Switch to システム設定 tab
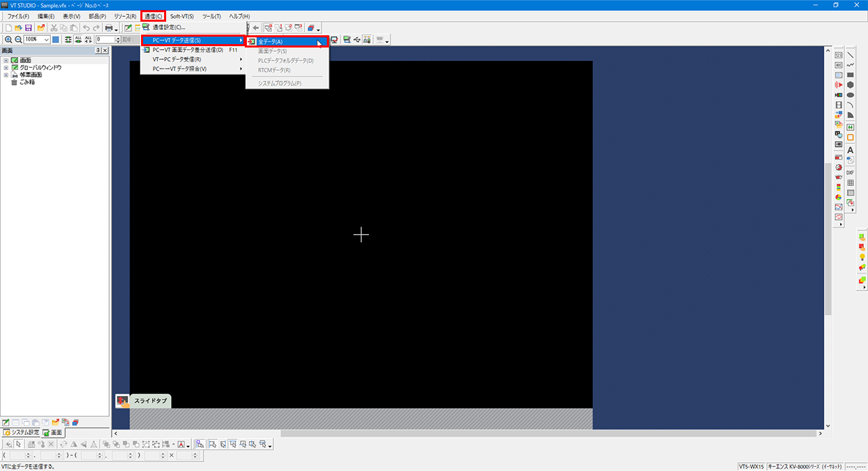 (x=20, y=432)
